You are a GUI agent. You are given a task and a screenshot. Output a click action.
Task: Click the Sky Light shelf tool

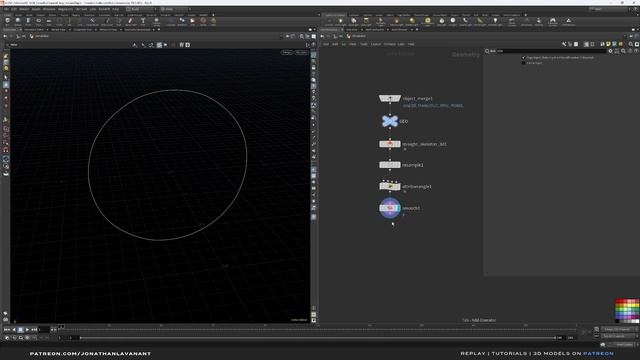point(442,21)
